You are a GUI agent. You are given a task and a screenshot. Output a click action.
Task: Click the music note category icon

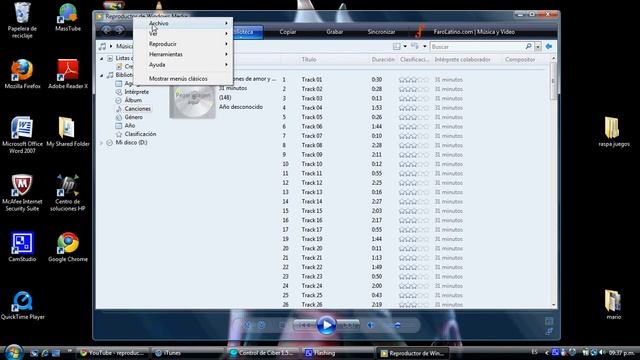pos(103,47)
